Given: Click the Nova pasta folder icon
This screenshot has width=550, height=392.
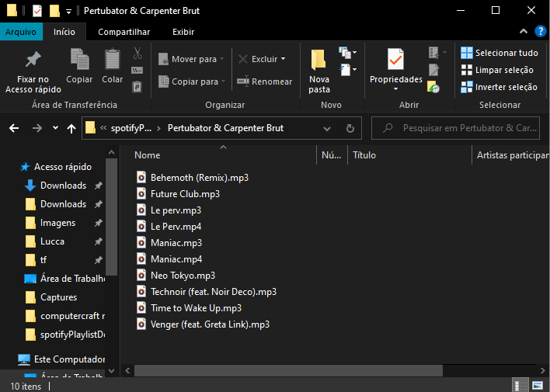Looking at the screenshot, I should [319, 59].
